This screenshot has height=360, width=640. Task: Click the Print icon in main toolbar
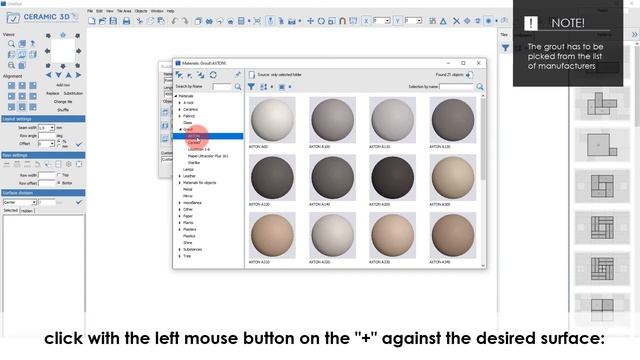(127, 21)
